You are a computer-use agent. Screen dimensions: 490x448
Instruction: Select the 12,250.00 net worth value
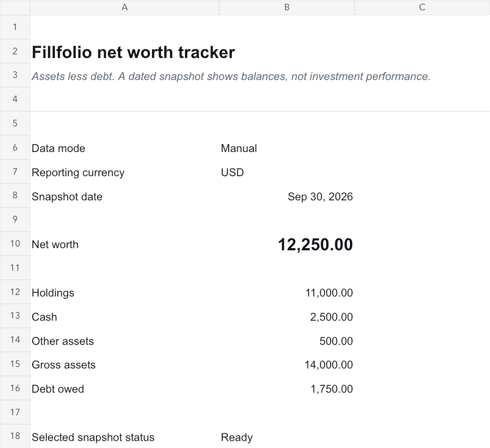coord(287,244)
